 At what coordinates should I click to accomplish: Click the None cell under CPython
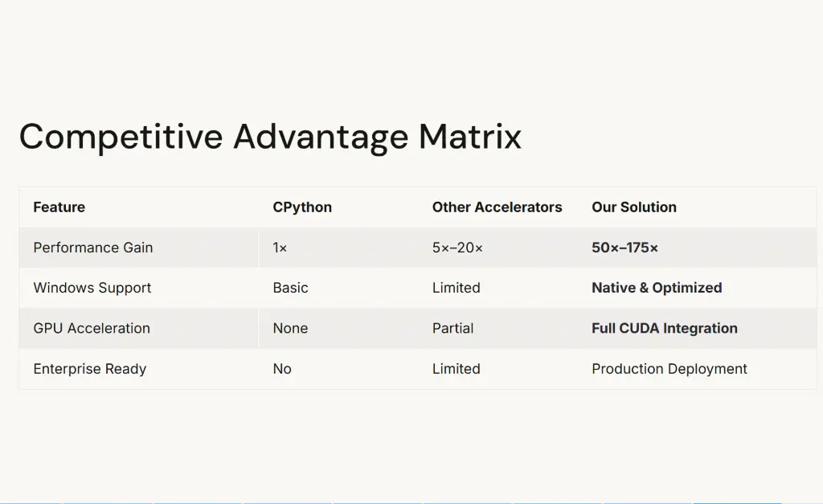[x=290, y=328]
